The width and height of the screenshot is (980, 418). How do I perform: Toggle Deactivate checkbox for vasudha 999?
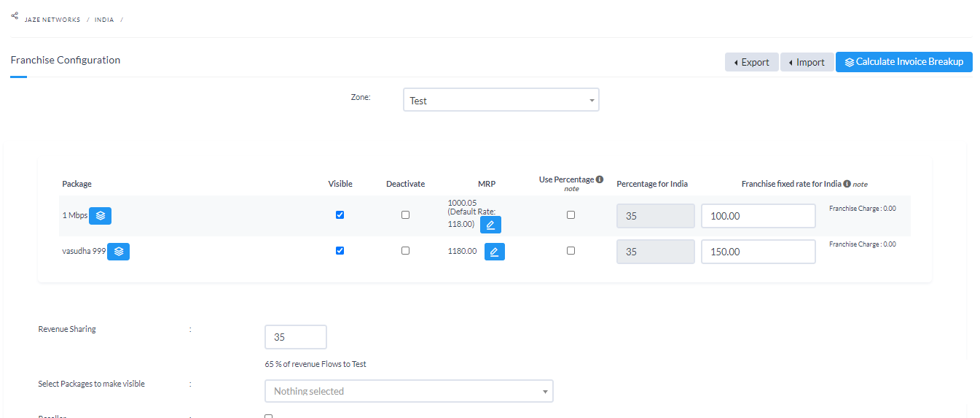[x=405, y=251]
